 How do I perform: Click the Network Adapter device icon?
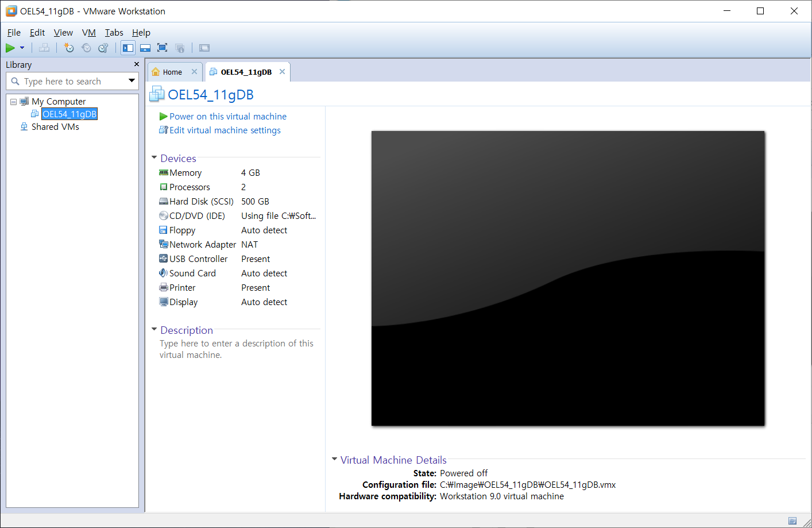click(x=164, y=244)
